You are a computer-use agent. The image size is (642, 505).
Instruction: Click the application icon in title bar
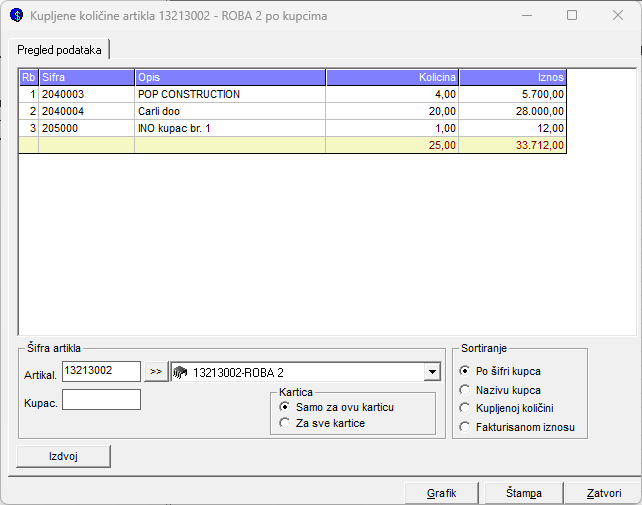click(16, 16)
